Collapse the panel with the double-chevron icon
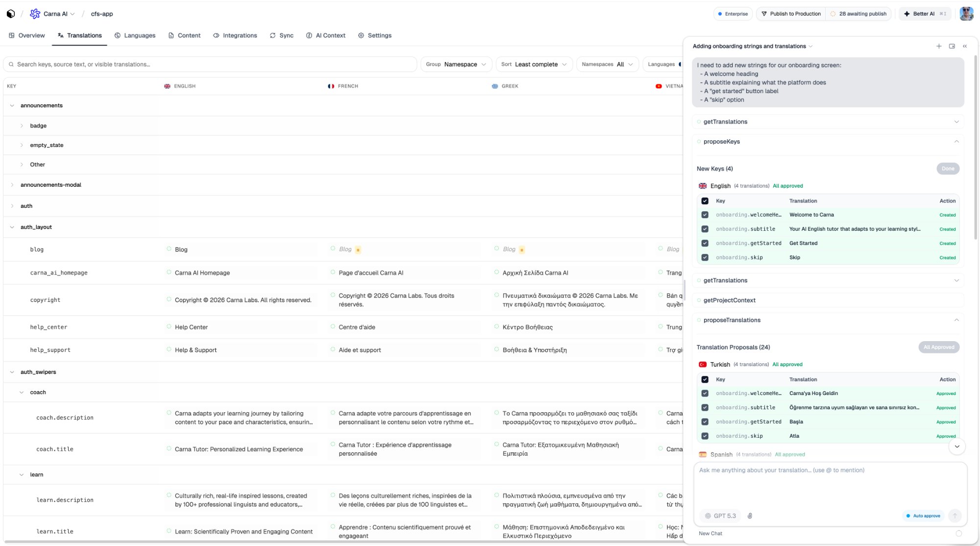Image resolution: width=980 pixels, height=546 pixels. [x=965, y=46]
